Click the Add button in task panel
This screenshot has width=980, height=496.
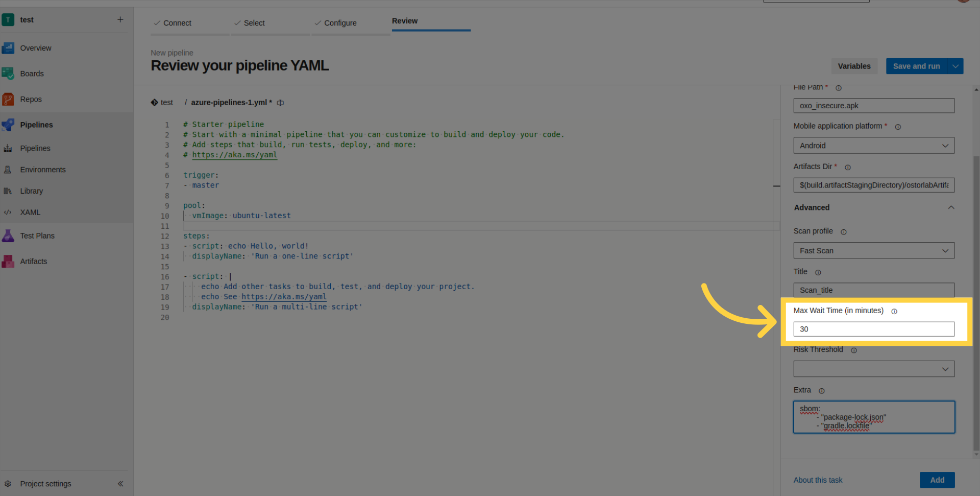[x=937, y=480]
